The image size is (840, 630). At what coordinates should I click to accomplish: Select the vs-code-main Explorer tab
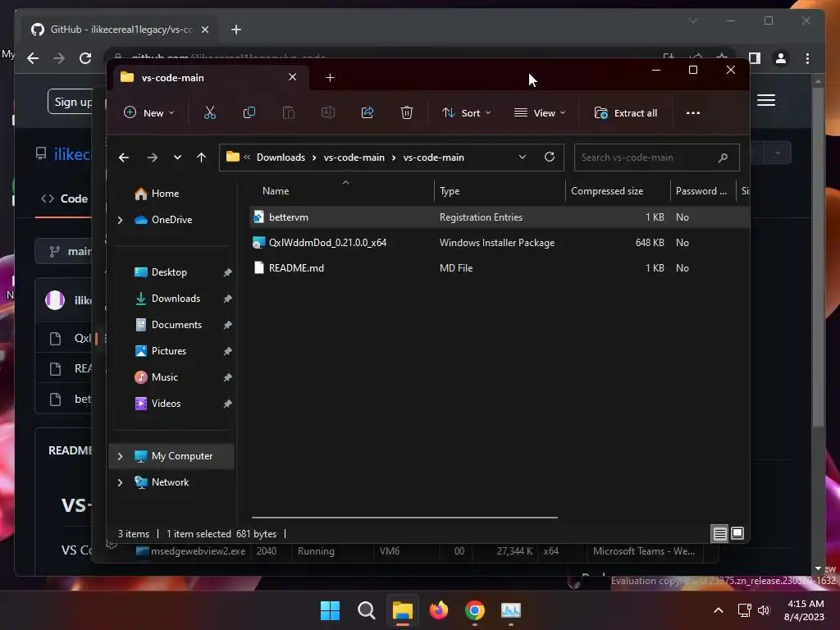point(211,78)
